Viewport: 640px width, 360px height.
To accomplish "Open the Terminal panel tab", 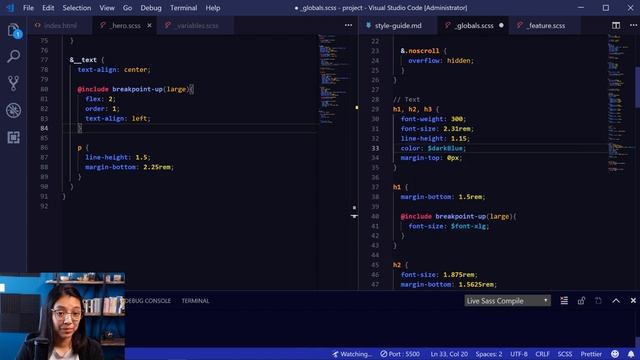I will coord(196,301).
